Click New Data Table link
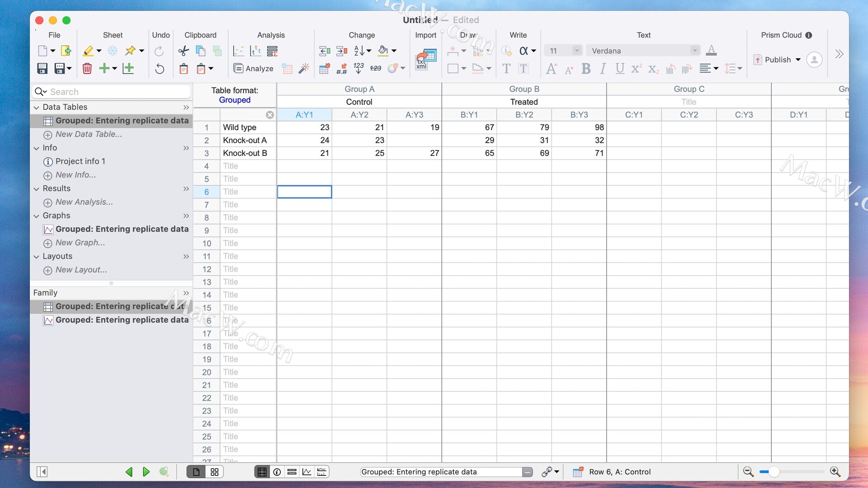 tap(89, 134)
